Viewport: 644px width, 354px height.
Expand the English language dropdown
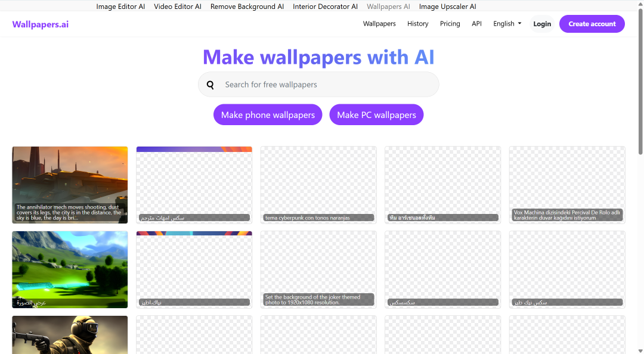pos(507,24)
